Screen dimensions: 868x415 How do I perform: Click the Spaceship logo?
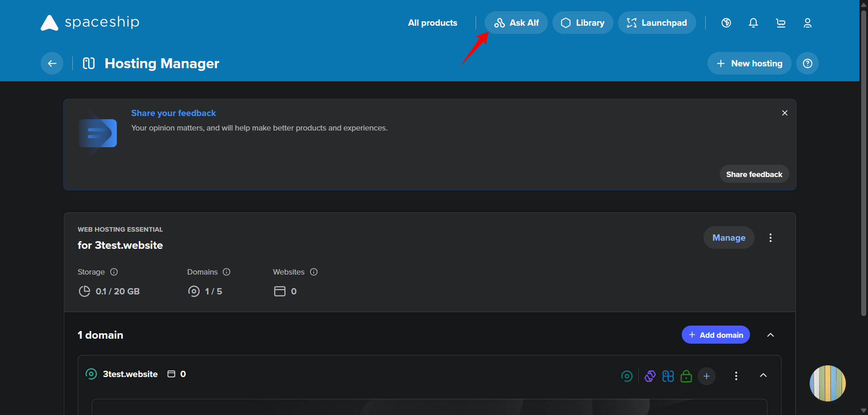point(90,22)
